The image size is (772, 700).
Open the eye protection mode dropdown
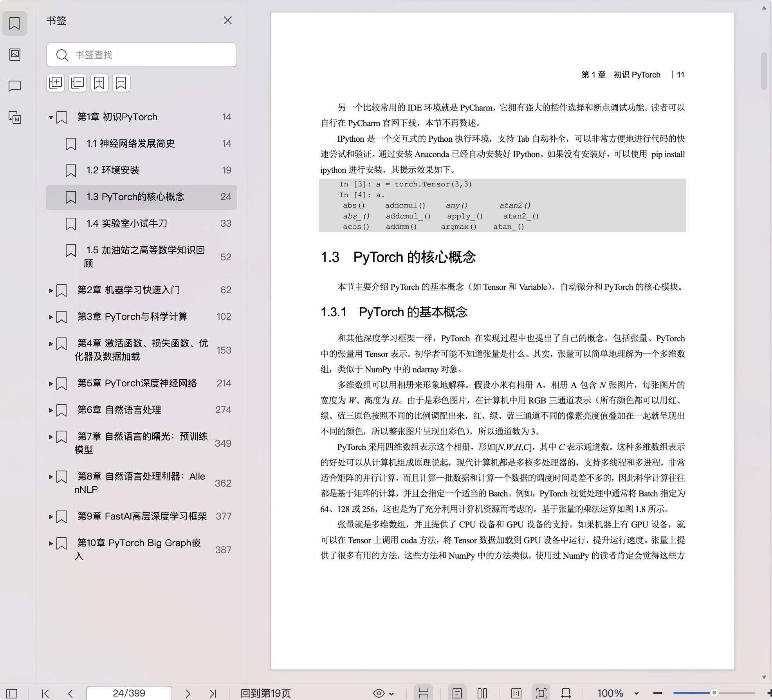tap(384, 693)
